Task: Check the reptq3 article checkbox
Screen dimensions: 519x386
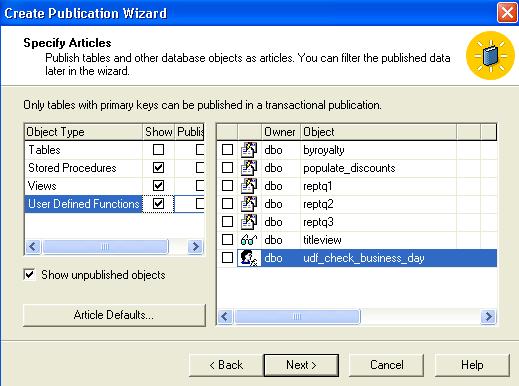Action: coord(227,221)
